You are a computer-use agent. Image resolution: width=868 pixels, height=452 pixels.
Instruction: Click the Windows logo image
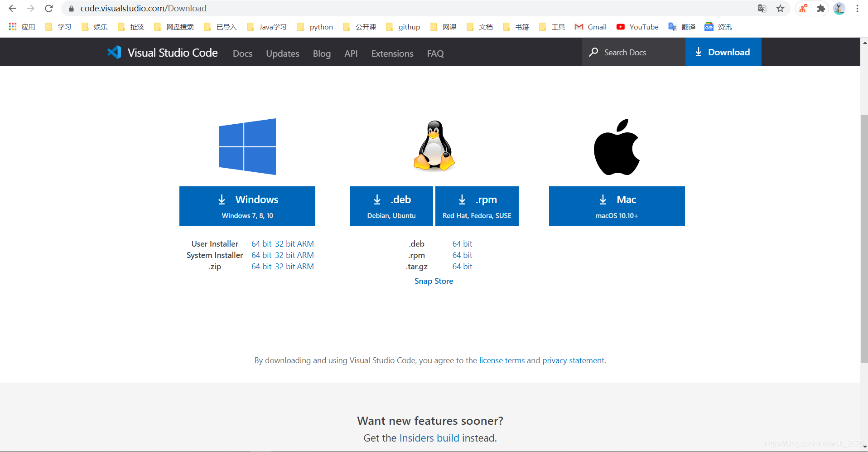click(247, 146)
